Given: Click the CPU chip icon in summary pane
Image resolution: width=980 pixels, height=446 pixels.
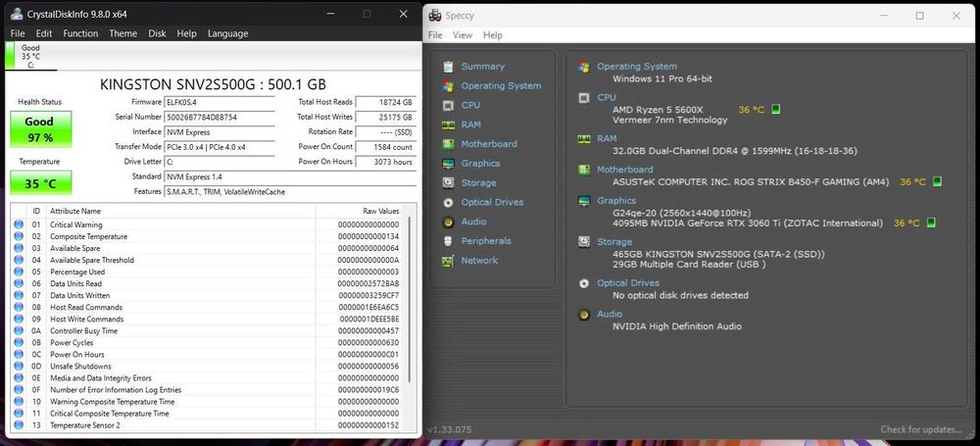Looking at the screenshot, I should click(584, 98).
